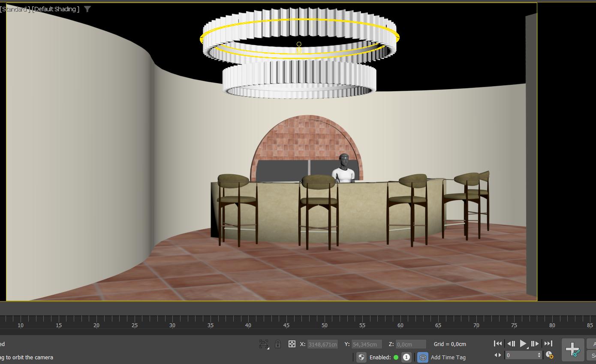Toggle the Selection Lock padlock icon
This screenshot has height=364, width=596.
(278, 344)
